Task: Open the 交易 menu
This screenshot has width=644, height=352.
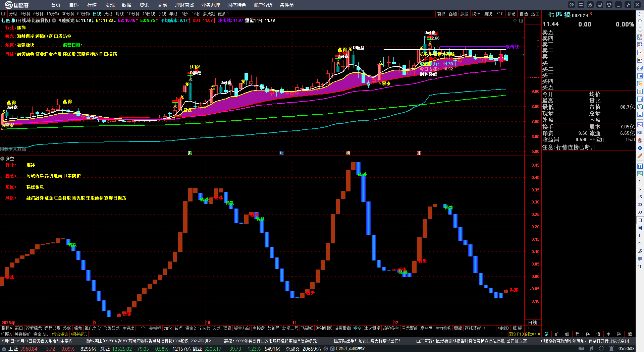Action: coord(162,5)
